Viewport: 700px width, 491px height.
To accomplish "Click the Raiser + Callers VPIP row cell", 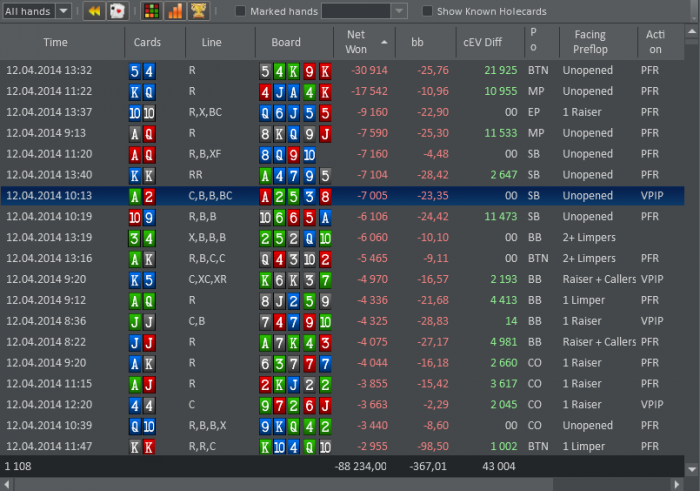I will click(600, 279).
